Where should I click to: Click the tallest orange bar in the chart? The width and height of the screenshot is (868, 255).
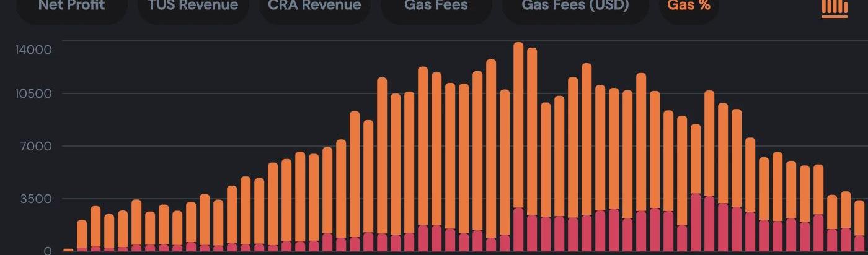(x=518, y=124)
